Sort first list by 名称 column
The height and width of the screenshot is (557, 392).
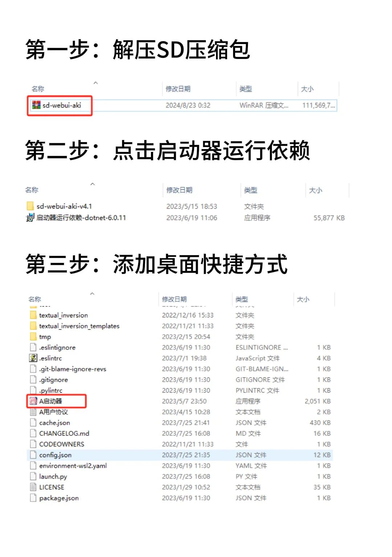coord(38,89)
